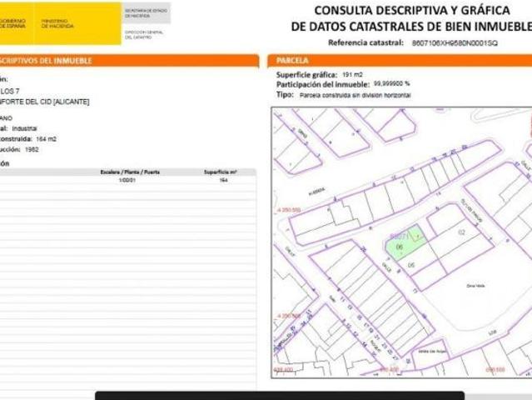The width and height of the screenshot is (532, 400).
Task: Click the parcel type description text
Action: pos(355,95)
